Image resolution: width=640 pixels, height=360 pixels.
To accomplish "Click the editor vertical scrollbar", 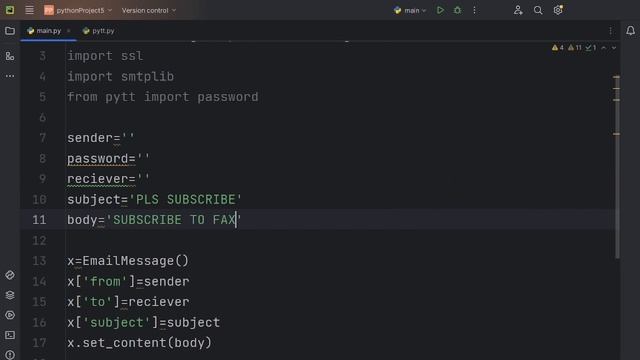I will tap(617, 167).
